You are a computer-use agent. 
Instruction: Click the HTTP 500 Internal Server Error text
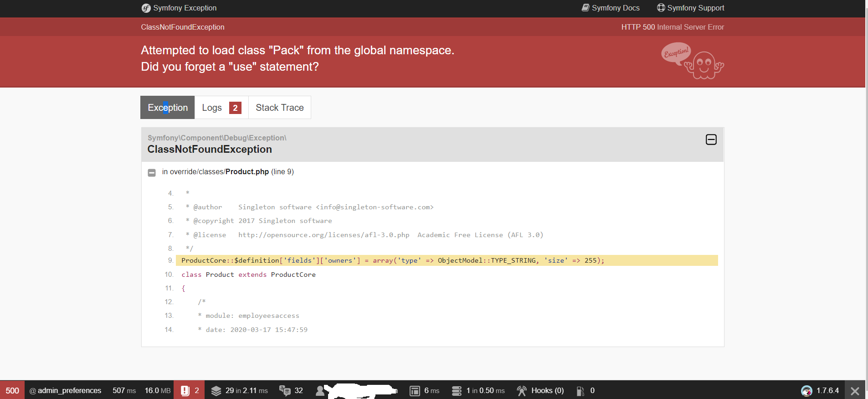coord(673,27)
